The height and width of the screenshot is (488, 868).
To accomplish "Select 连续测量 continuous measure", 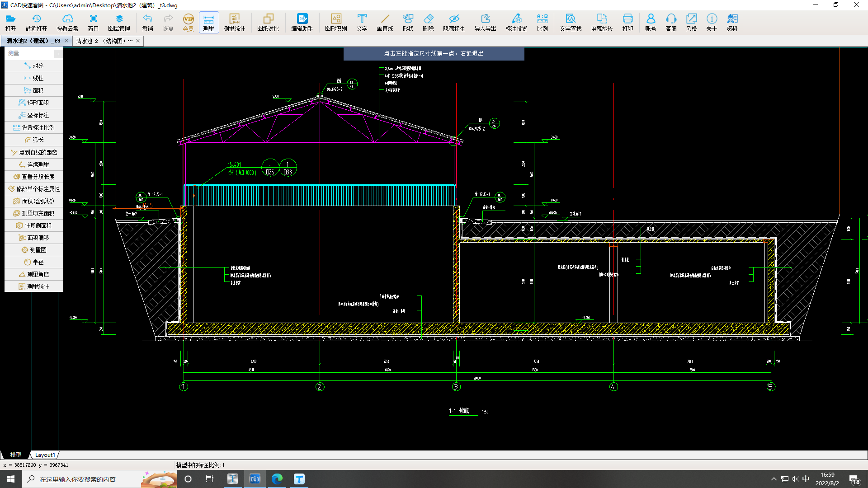I will (x=34, y=164).
